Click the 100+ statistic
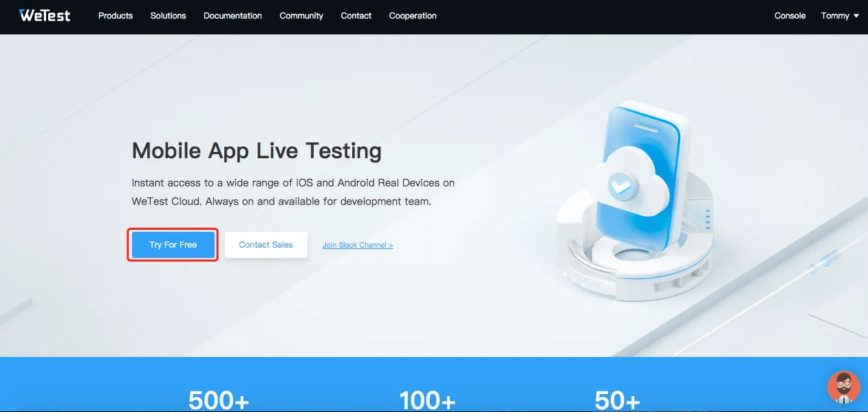The image size is (868, 412). pyautogui.click(x=427, y=400)
